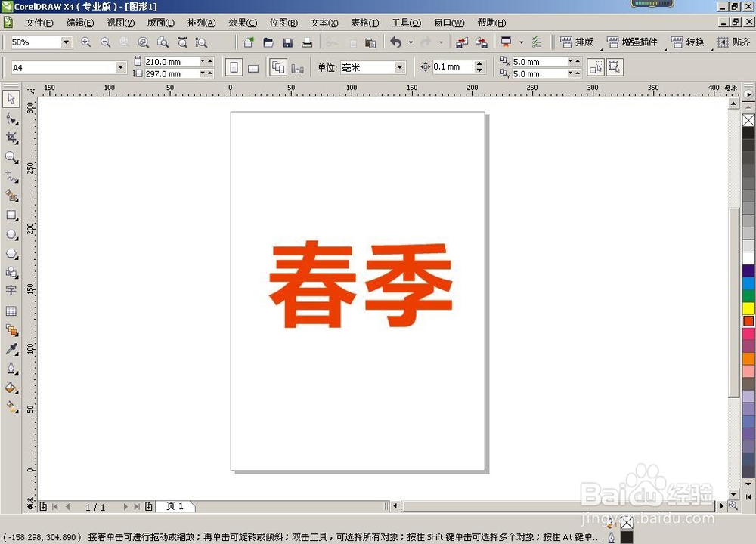756x544 pixels.
Task: Open the A4 paper size dropdown
Action: pyautogui.click(x=120, y=66)
